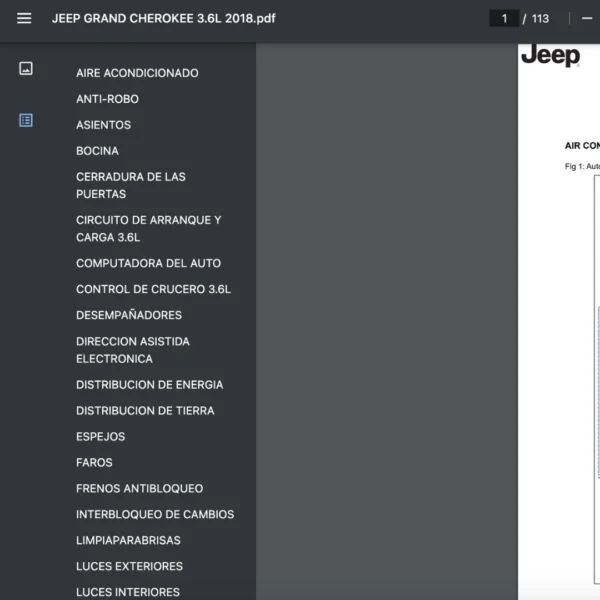This screenshot has height=600, width=600.
Task: Jump to DISTRIBUCION DE ENERGIA
Action: [x=149, y=385]
